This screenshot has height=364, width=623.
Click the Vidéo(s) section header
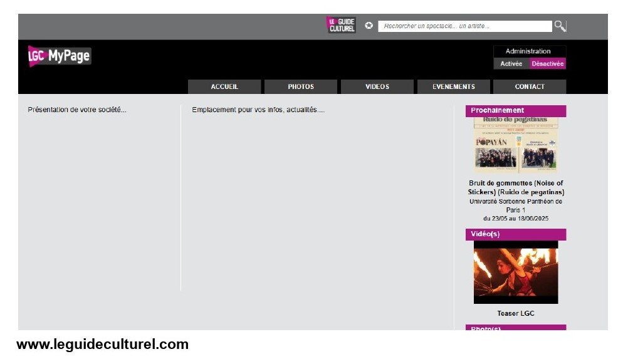(516, 234)
